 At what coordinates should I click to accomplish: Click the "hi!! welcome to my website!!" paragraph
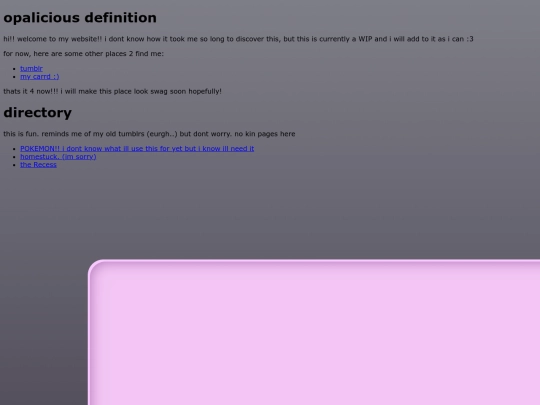pos(238,39)
